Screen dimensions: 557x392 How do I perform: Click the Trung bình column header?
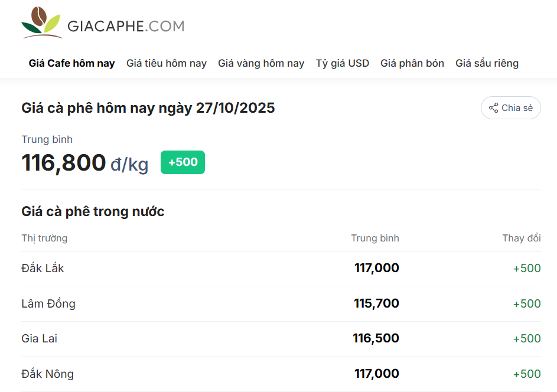point(375,238)
